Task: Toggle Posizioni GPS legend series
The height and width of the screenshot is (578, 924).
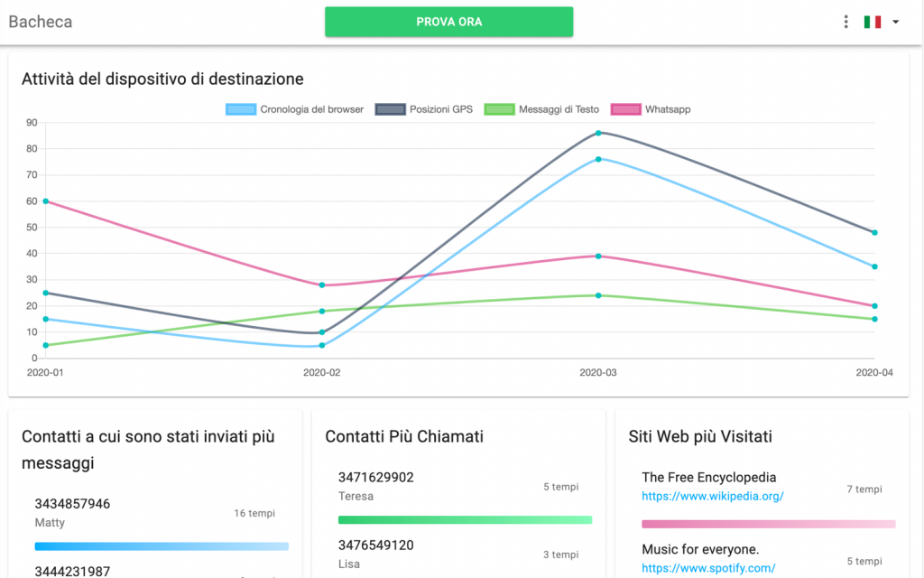Action: (424, 109)
